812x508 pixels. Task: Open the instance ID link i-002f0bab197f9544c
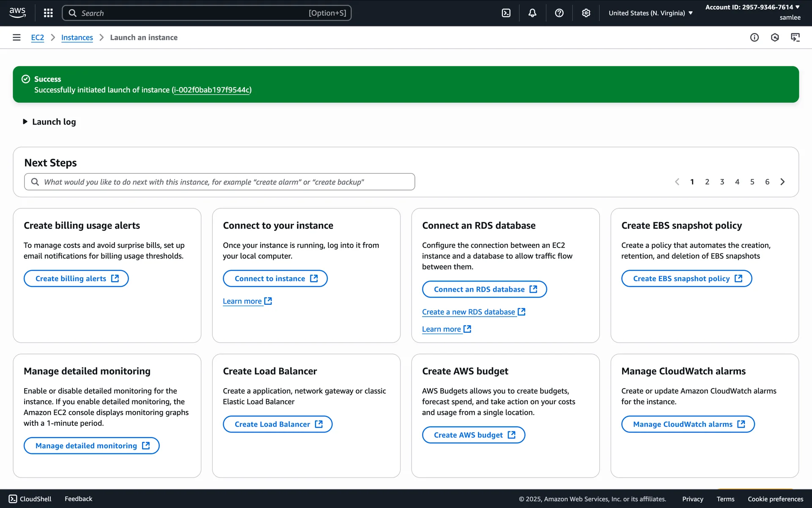[211, 90]
